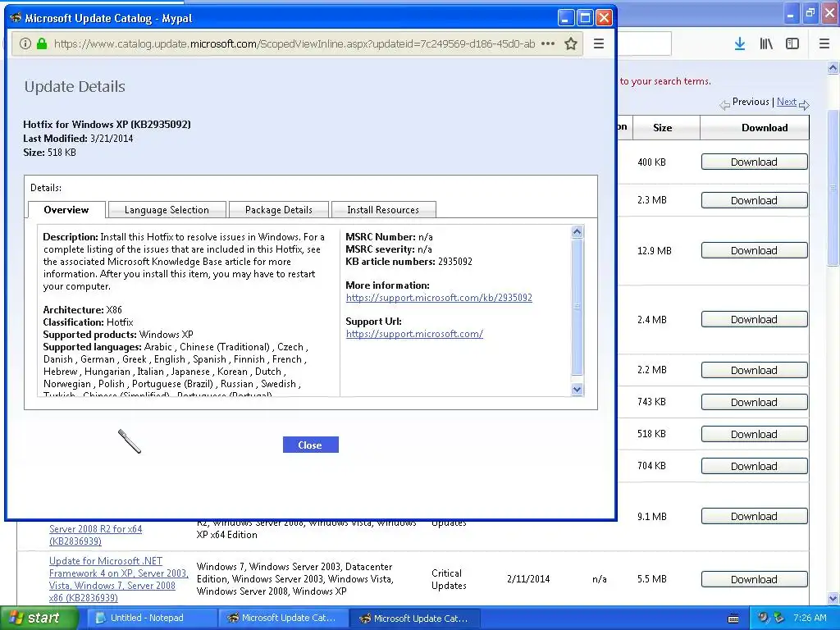
Task: Click the main page scroll-down arrow
Action: click(833, 598)
